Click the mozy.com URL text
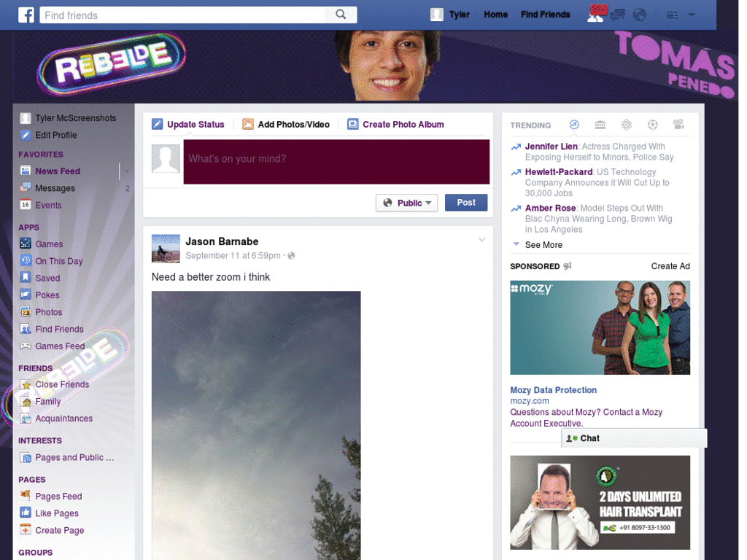 [x=530, y=400]
